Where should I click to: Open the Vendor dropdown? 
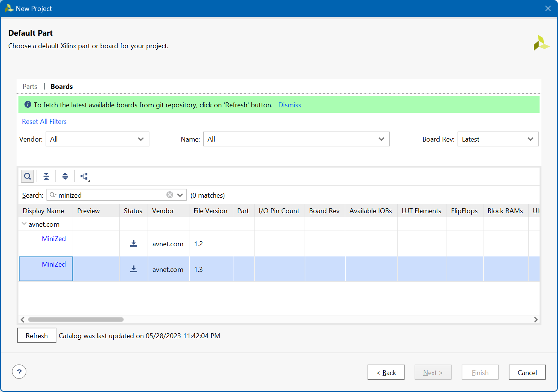(x=98, y=139)
